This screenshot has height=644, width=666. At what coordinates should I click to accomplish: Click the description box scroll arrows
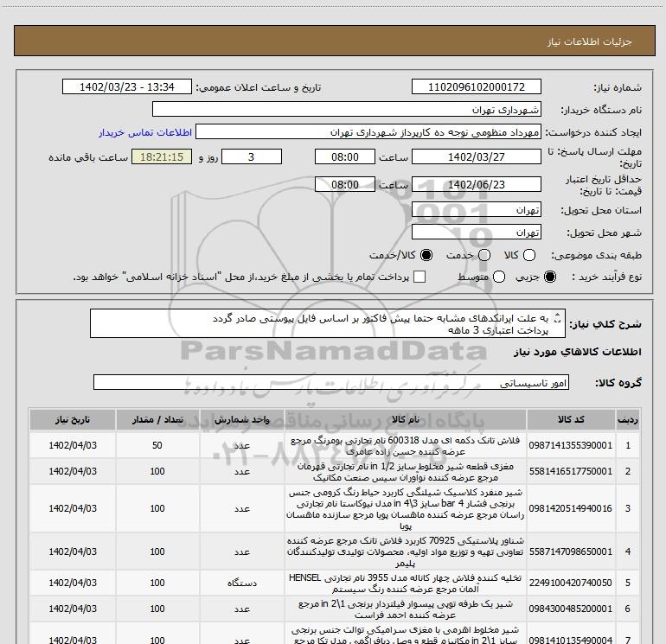[558, 317]
